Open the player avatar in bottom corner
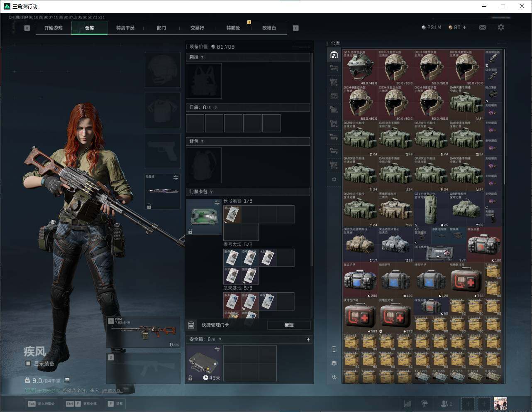The height and width of the screenshot is (412, 532). [x=500, y=404]
